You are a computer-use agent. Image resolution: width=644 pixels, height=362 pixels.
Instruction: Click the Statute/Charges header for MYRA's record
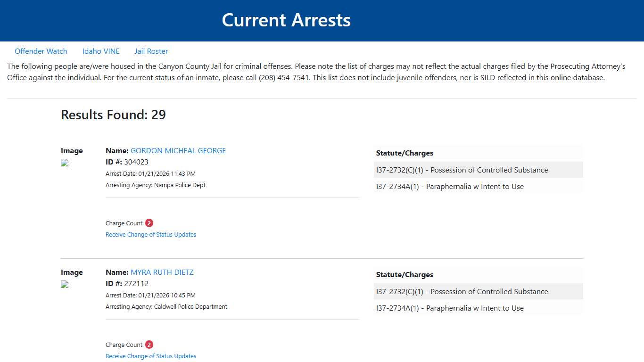coord(405,274)
